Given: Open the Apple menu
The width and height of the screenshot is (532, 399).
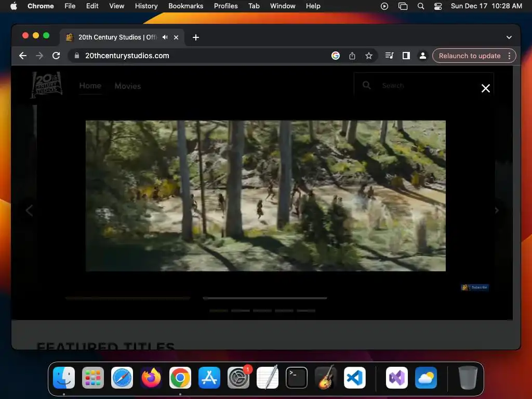Looking at the screenshot, I should [x=14, y=6].
